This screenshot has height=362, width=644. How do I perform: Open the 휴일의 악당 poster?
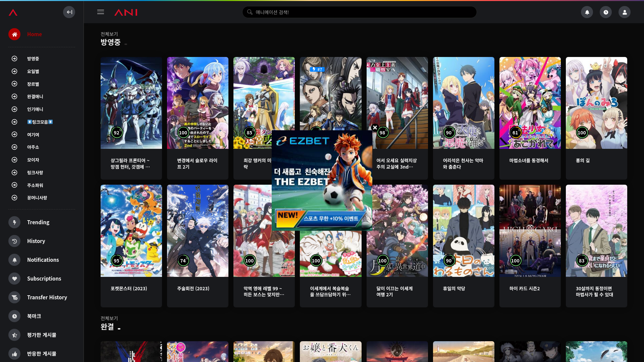(464, 231)
